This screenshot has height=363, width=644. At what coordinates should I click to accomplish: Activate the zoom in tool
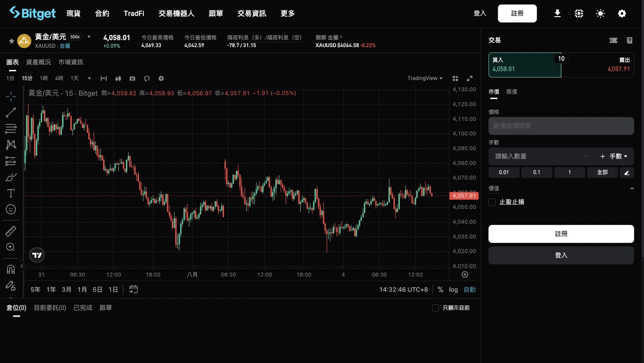tap(11, 247)
